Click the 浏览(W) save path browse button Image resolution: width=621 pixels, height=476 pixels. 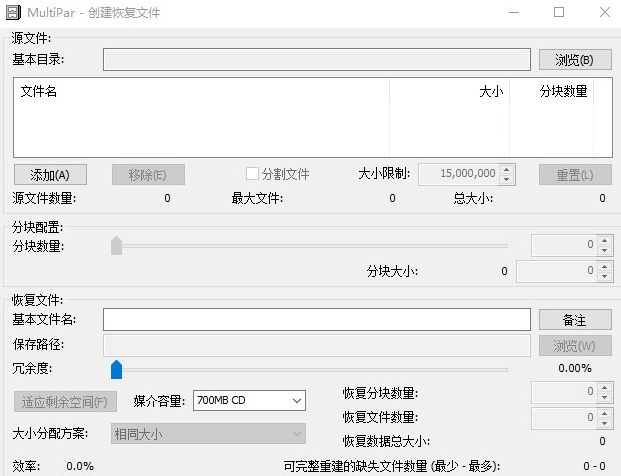click(x=575, y=346)
